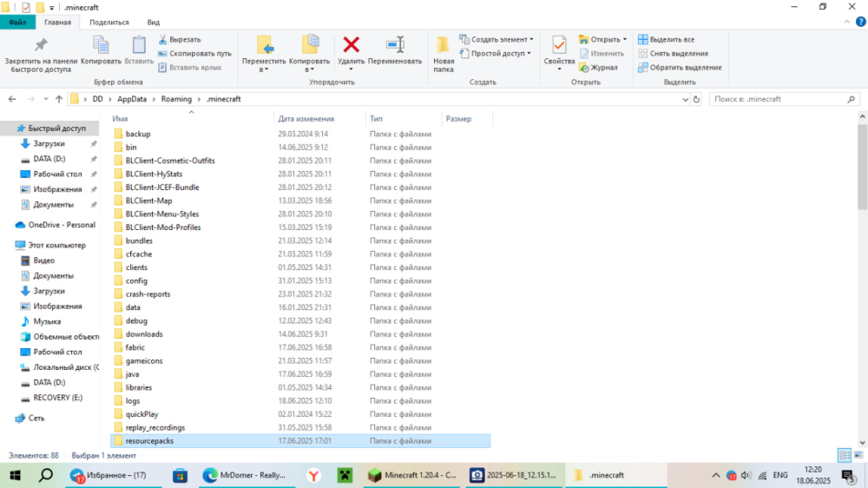Switch to Minecraft 1.20.4 taskbar window

(x=412, y=475)
